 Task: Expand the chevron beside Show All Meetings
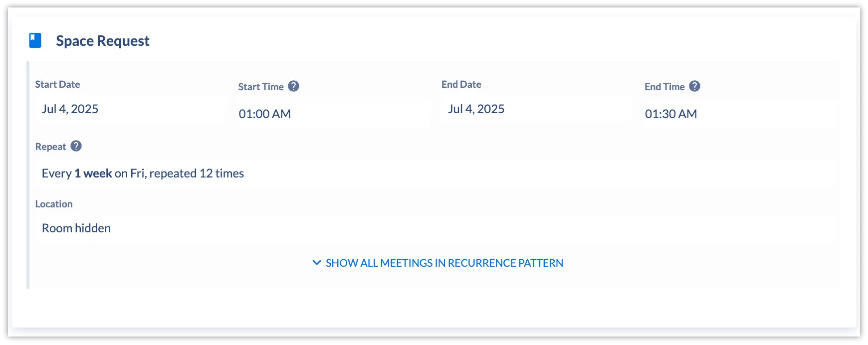point(317,262)
